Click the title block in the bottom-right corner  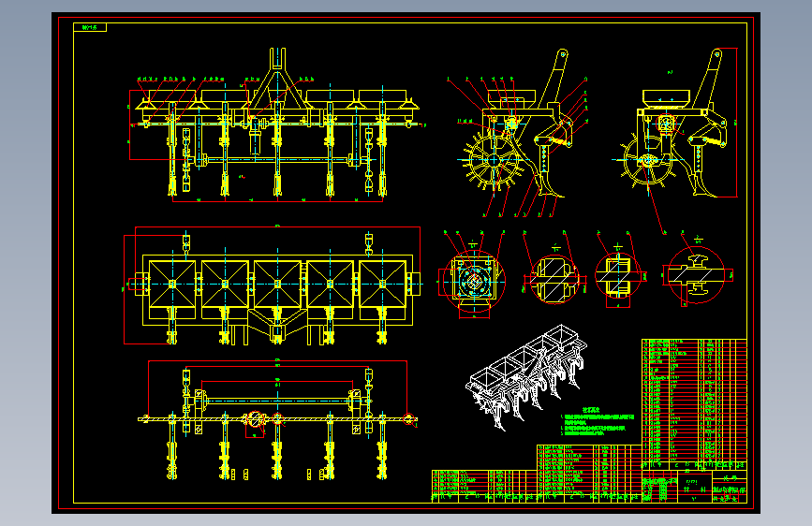tap(694, 486)
